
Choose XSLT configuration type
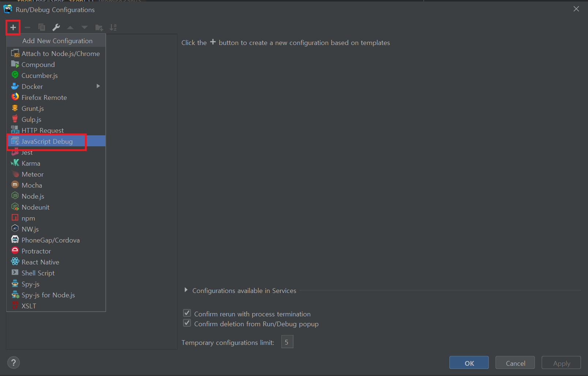pyautogui.click(x=56, y=306)
